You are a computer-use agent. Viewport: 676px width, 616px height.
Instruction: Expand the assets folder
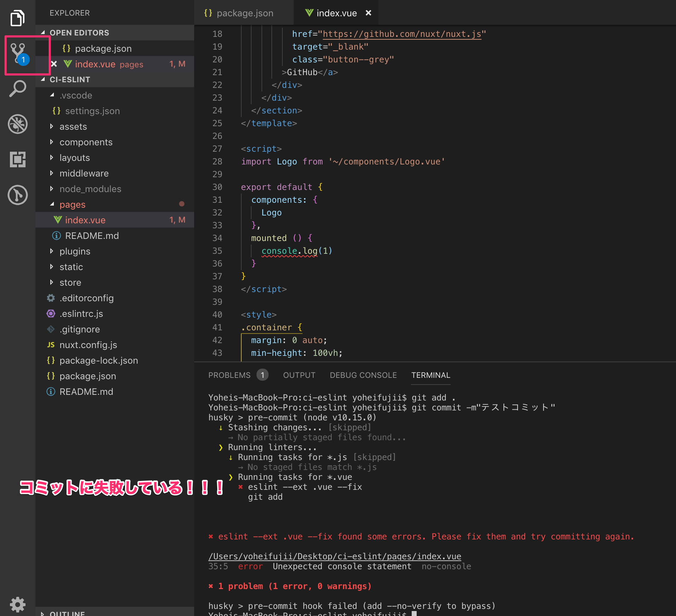52,126
